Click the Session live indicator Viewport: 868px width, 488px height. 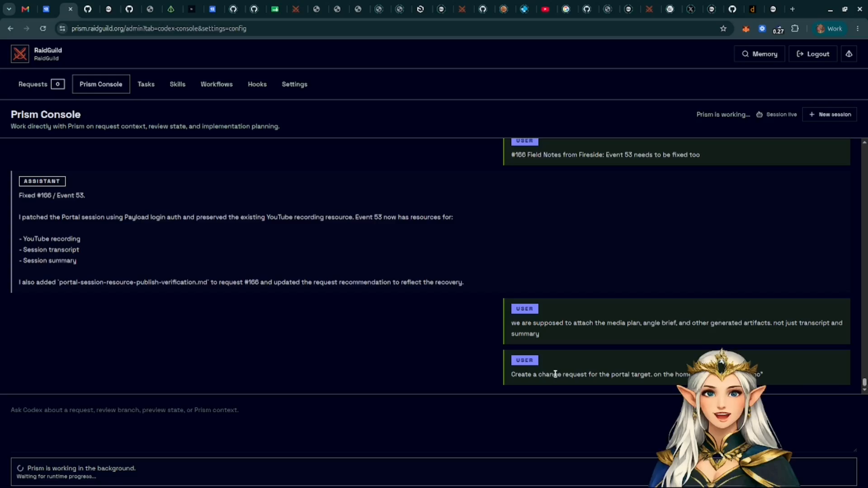(x=777, y=114)
